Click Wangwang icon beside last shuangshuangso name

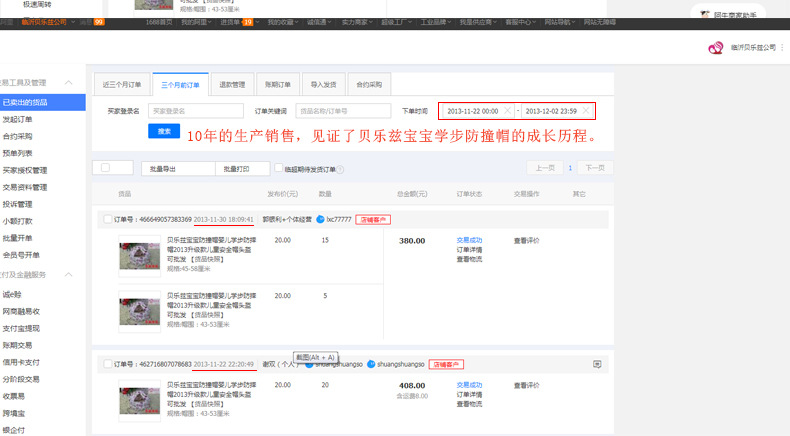pyautogui.click(x=371, y=364)
